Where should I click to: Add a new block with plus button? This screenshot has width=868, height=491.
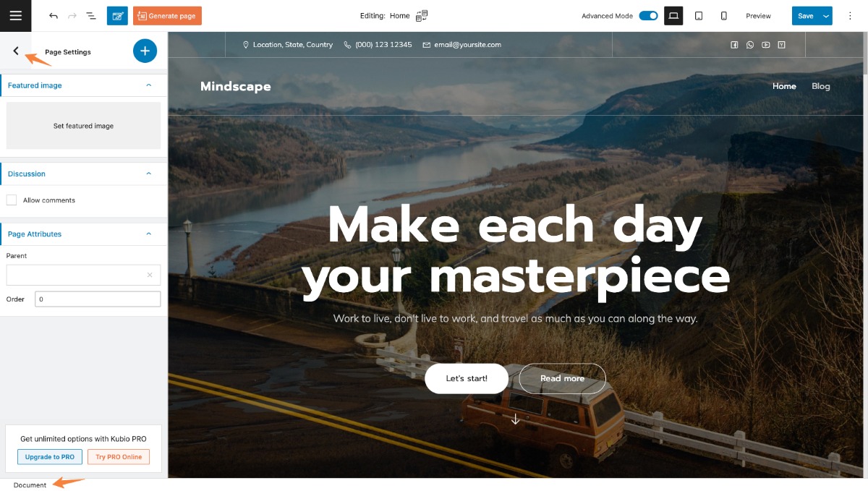tap(145, 51)
